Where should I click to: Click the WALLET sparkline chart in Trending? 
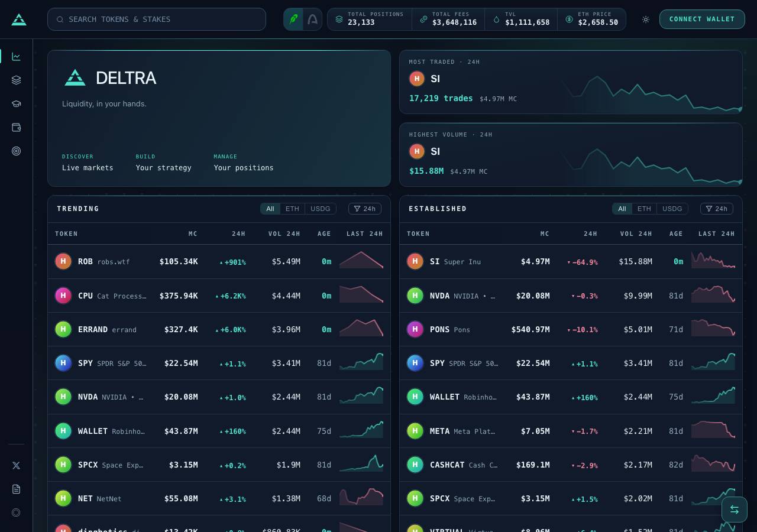[361, 430]
